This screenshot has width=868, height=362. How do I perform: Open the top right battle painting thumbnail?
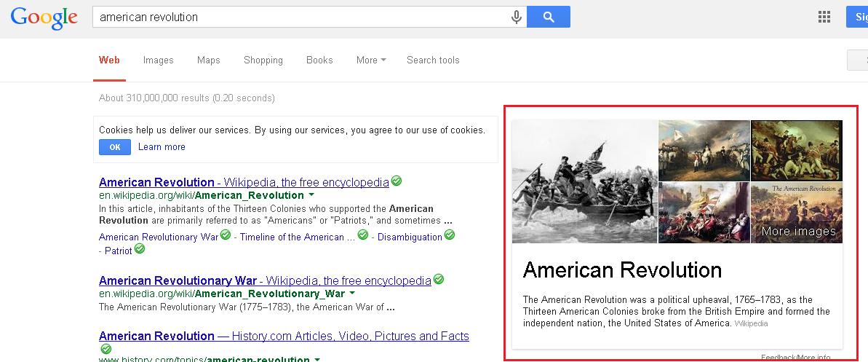click(x=797, y=150)
